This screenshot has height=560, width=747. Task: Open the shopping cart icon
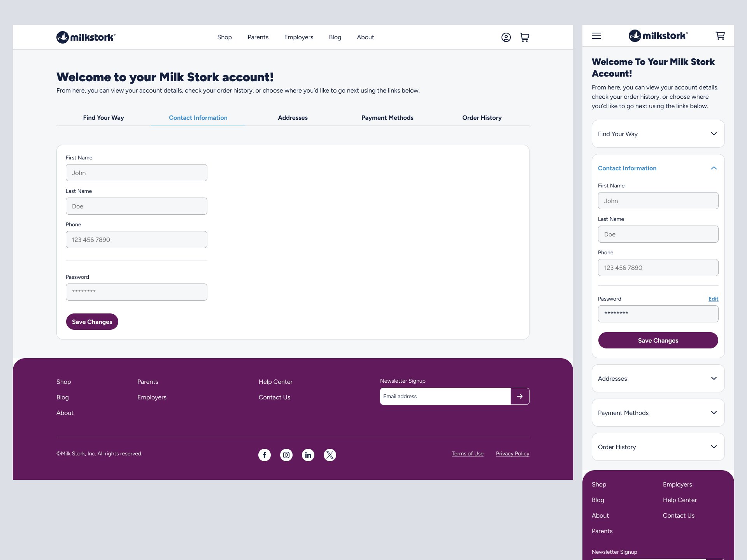(524, 37)
